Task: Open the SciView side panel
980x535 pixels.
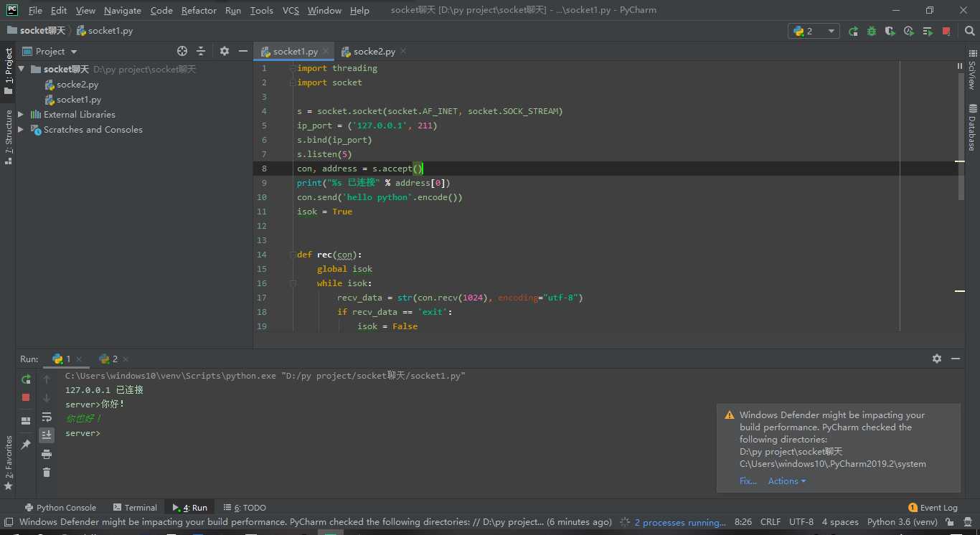Action: [972, 70]
